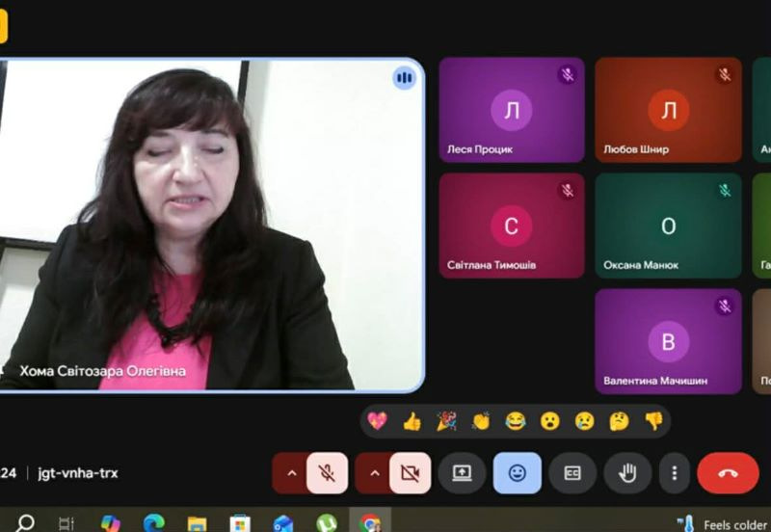This screenshot has width=771, height=532.
Task: Send thumbs up reaction
Action: [x=412, y=421]
